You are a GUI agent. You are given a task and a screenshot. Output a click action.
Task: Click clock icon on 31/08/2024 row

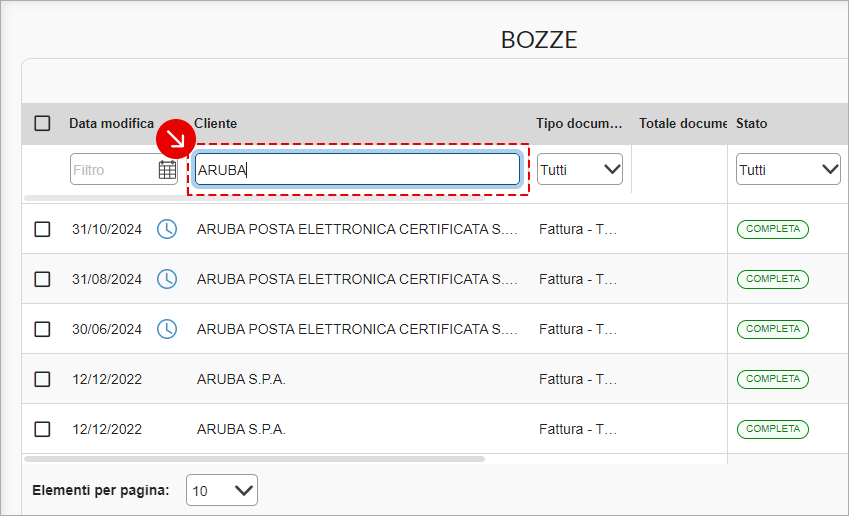(167, 279)
